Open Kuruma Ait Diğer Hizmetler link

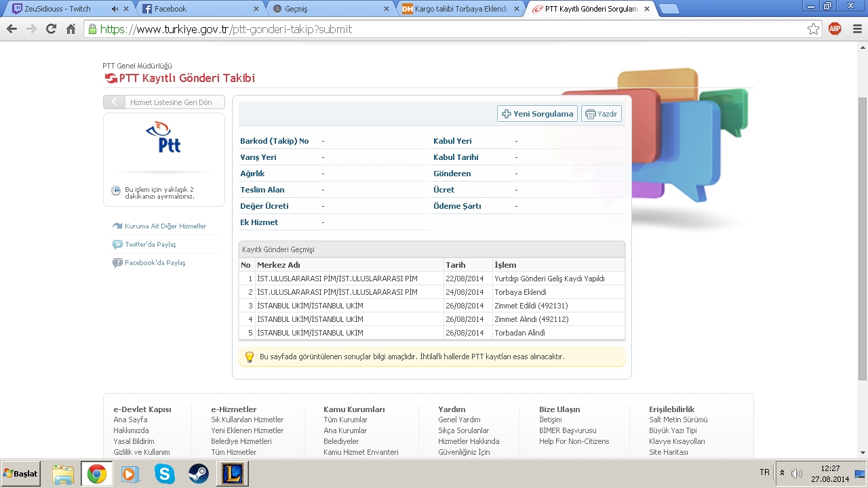(x=165, y=226)
